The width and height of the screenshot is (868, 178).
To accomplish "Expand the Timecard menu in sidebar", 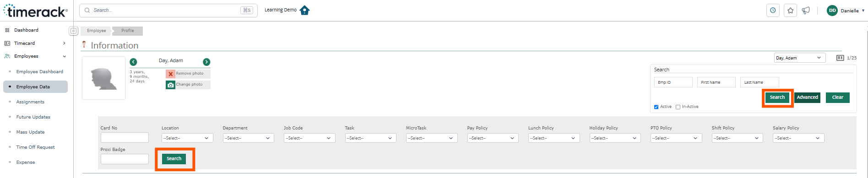I will tap(35, 43).
